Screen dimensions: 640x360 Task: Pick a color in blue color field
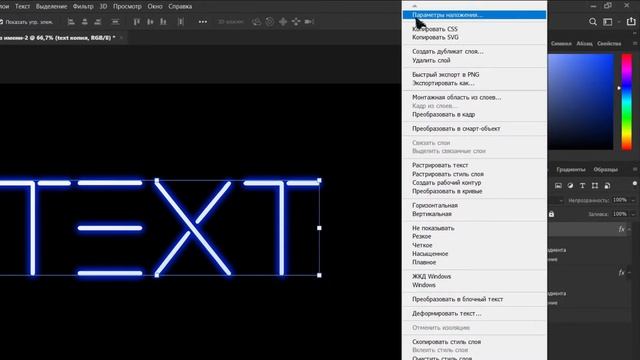tap(580, 102)
